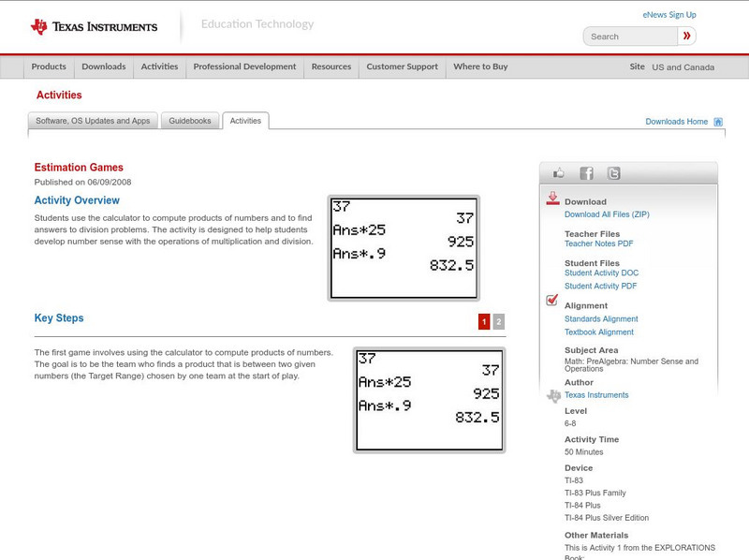Select the Activities tab
The image size is (749, 560).
coord(245,121)
